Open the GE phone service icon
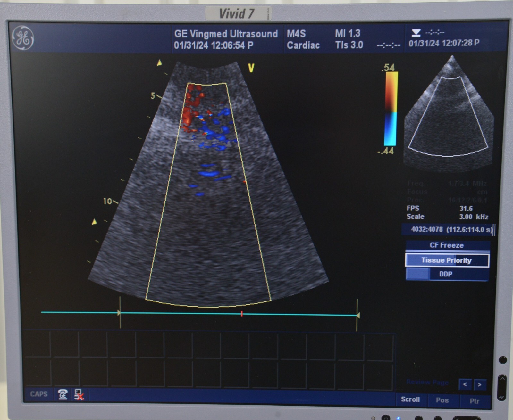 (63, 394)
